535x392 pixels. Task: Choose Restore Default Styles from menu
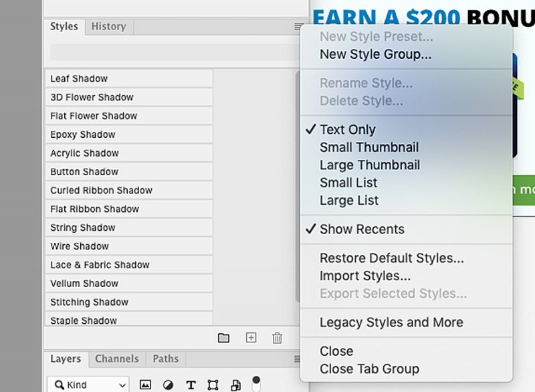coord(407,258)
